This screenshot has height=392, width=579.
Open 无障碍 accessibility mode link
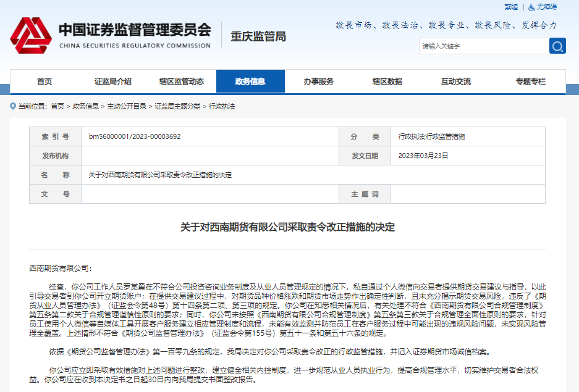[546, 7]
